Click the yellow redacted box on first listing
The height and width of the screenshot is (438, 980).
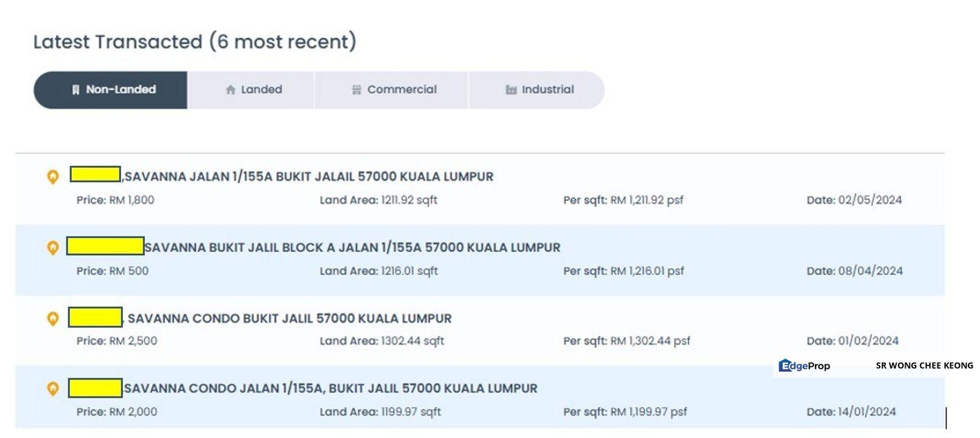pos(94,175)
